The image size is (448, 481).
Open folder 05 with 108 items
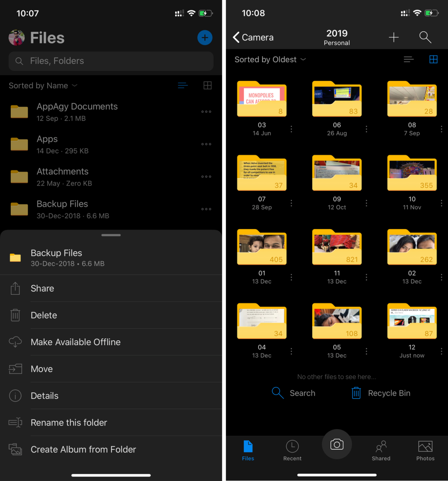337,321
